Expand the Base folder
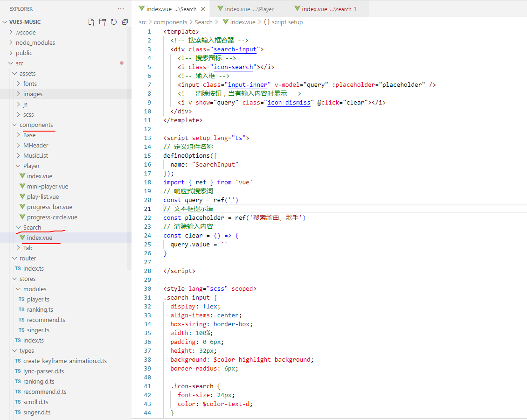 pyautogui.click(x=29, y=135)
